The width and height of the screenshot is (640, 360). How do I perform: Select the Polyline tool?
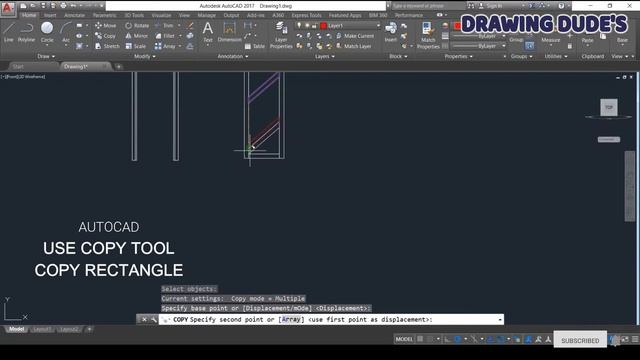click(x=26, y=32)
